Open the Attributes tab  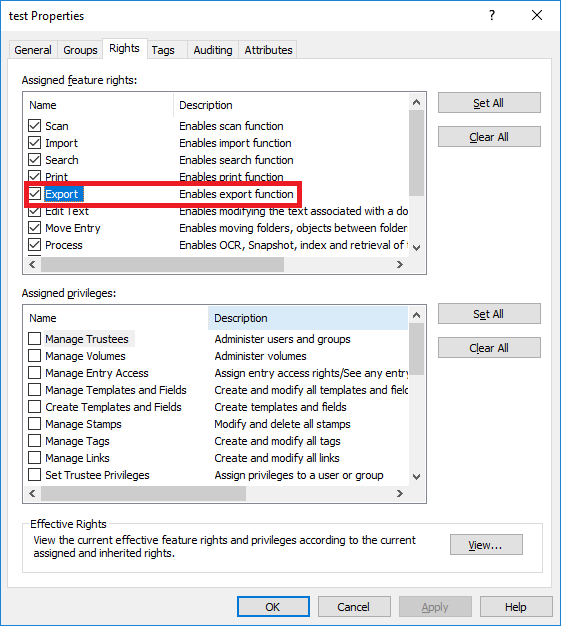[268, 50]
